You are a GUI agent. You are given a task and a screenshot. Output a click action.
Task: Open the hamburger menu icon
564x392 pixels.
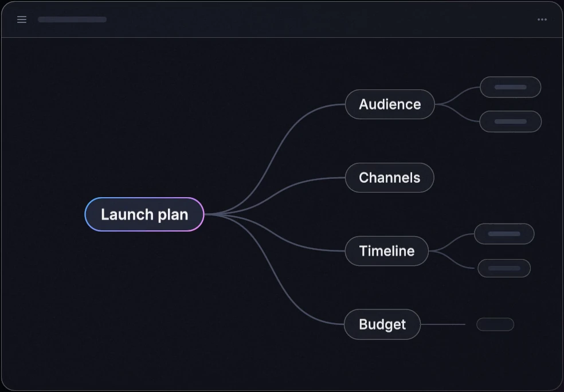point(22,19)
